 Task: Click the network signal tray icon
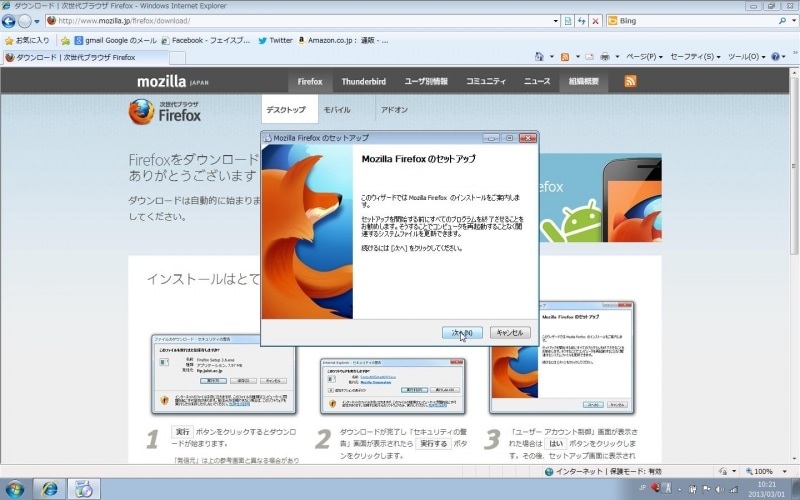tap(734, 489)
